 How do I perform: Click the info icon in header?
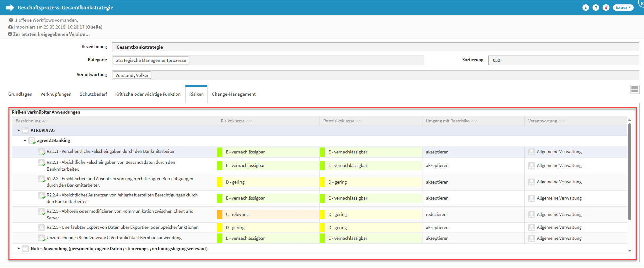(x=585, y=8)
